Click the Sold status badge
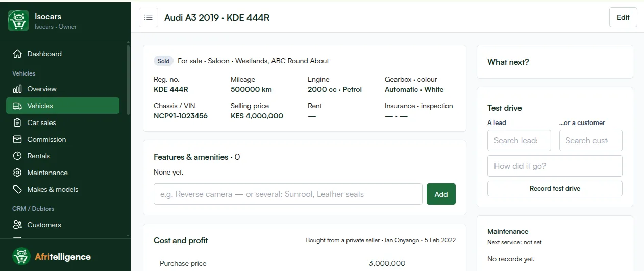The height and width of the screenshot is (271, 644). click(163, 61)
